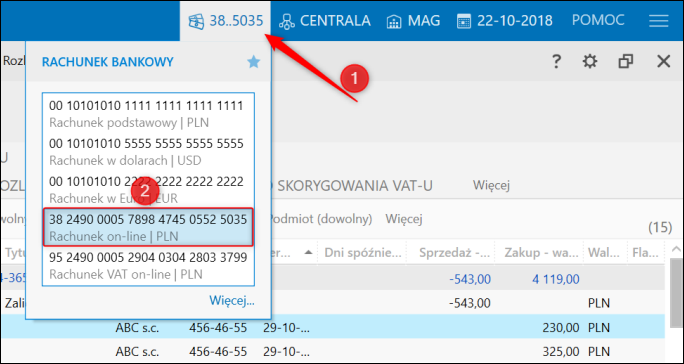Click Więcej in the filter row
The image size is (684, 364).
[404, 219]
